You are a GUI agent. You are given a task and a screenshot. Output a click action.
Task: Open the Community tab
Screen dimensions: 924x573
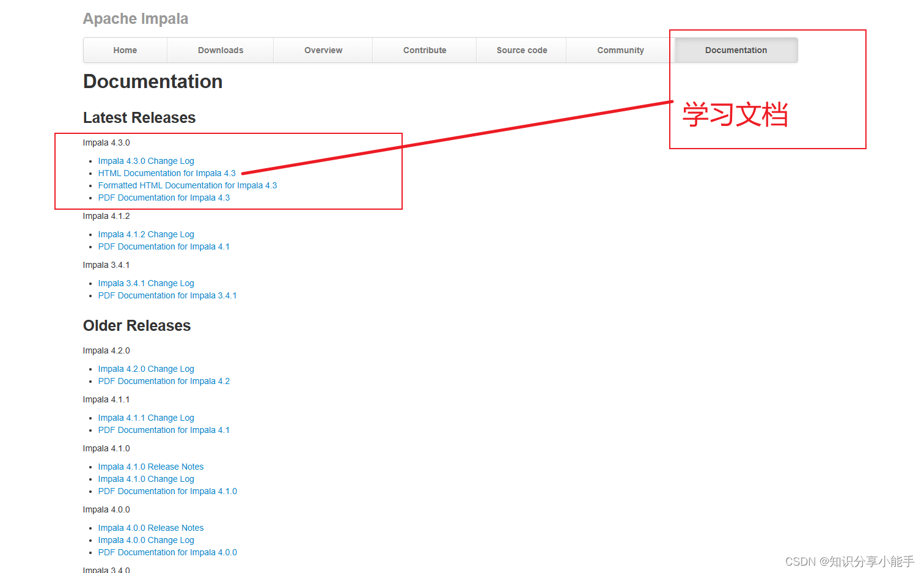point(621,50)
